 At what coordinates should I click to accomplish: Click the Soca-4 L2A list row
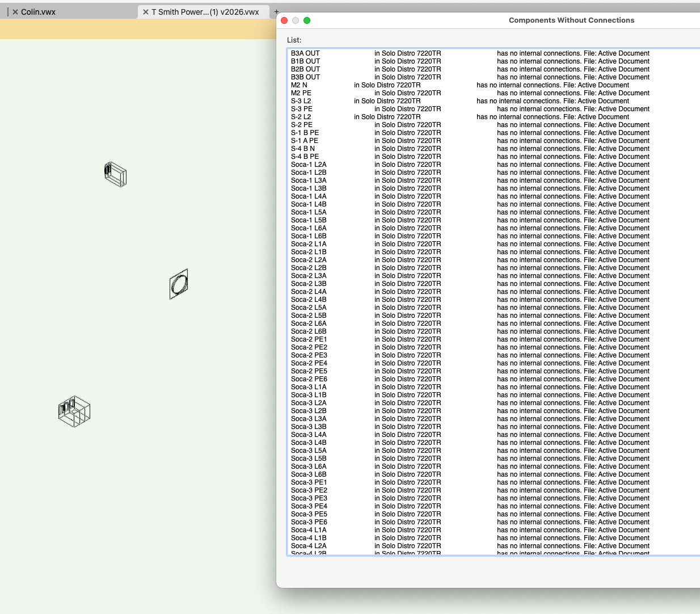pos(309,546)
